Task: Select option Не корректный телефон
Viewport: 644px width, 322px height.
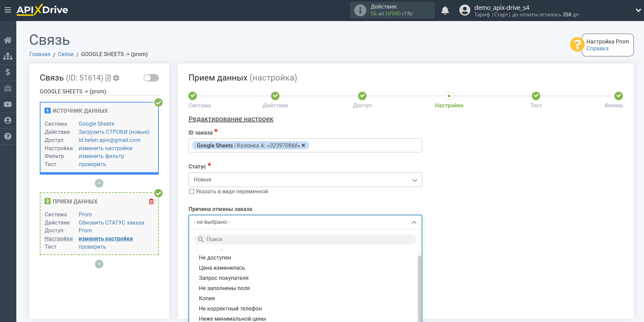Action: tap(230, 309)
